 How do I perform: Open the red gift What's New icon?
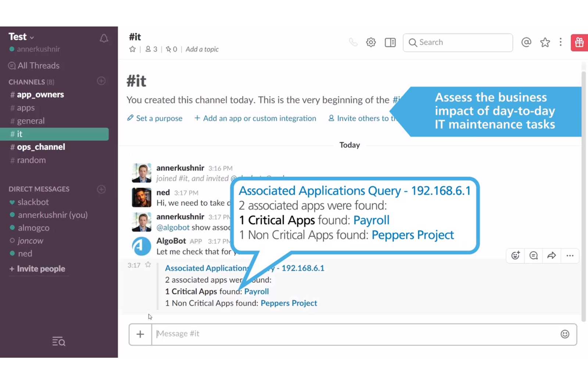point(579,43)
